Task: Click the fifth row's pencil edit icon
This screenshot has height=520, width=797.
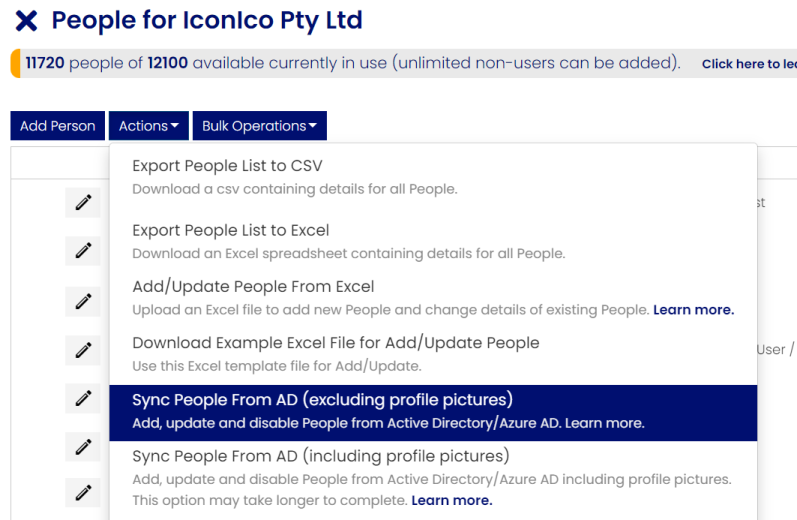Action: pyautogui.click(x=83, y=399)
